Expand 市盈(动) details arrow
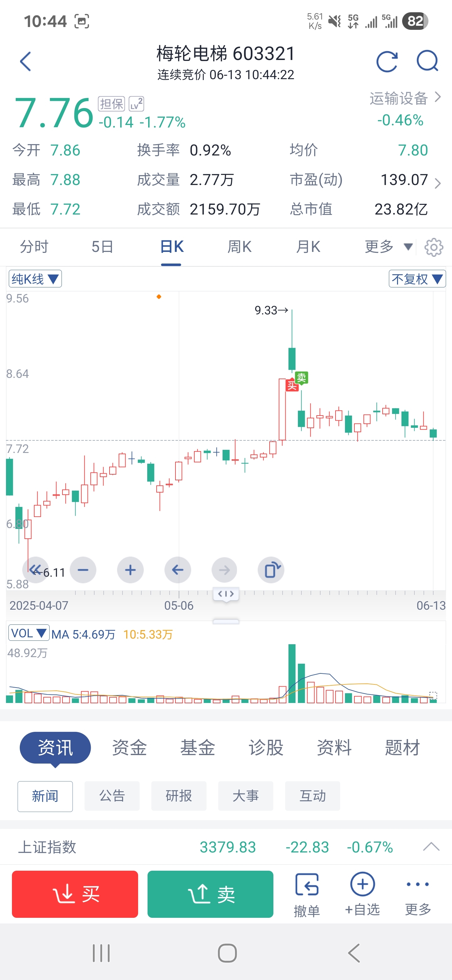 click(x=438, y=183)
